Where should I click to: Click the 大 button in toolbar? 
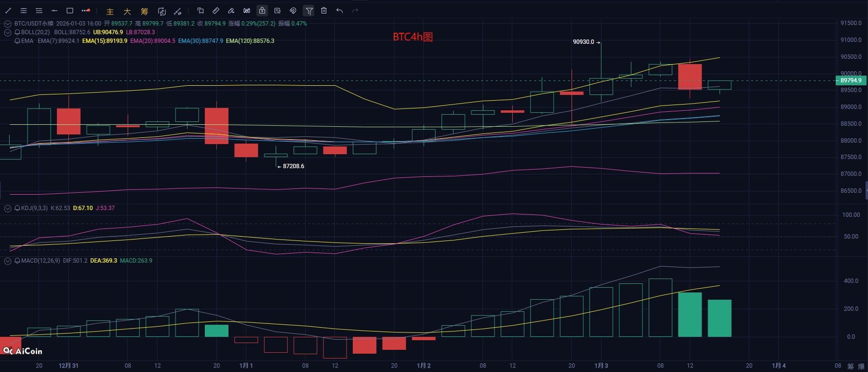pos(127,11)
